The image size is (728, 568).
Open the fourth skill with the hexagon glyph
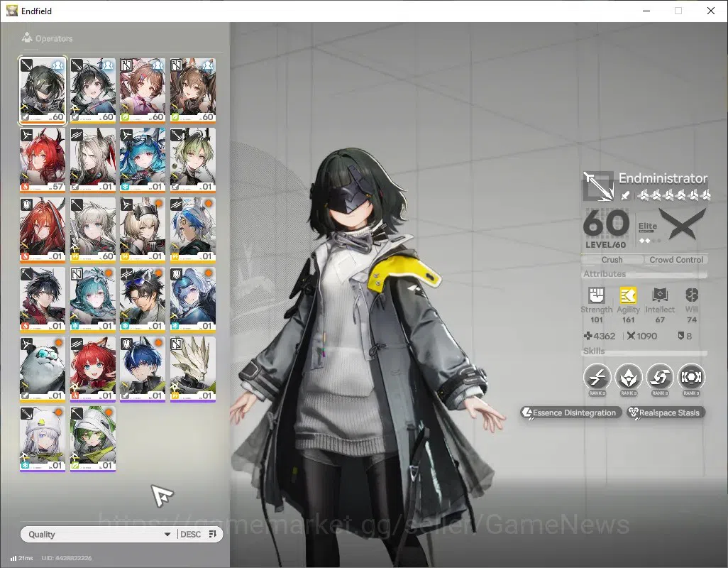coord(691,376)
